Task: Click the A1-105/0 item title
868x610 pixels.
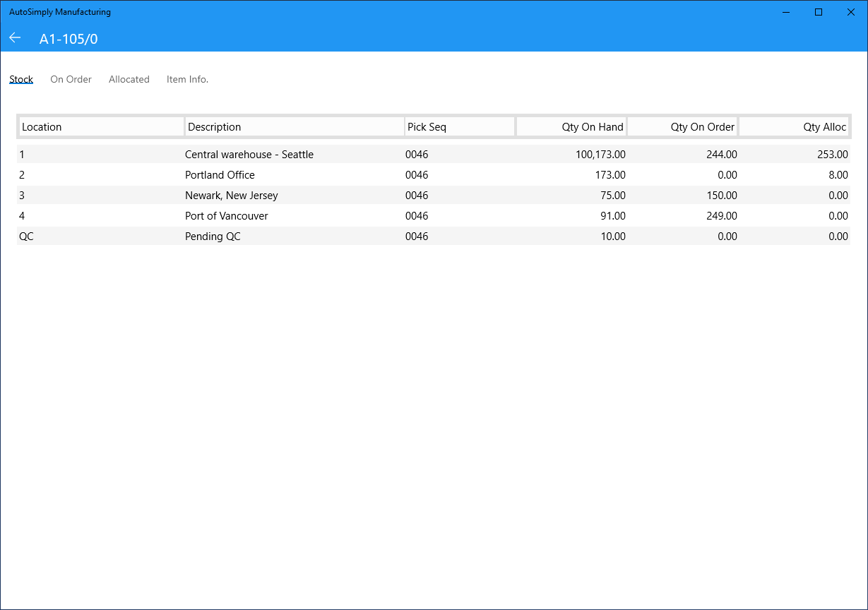Action: [69, 39]
